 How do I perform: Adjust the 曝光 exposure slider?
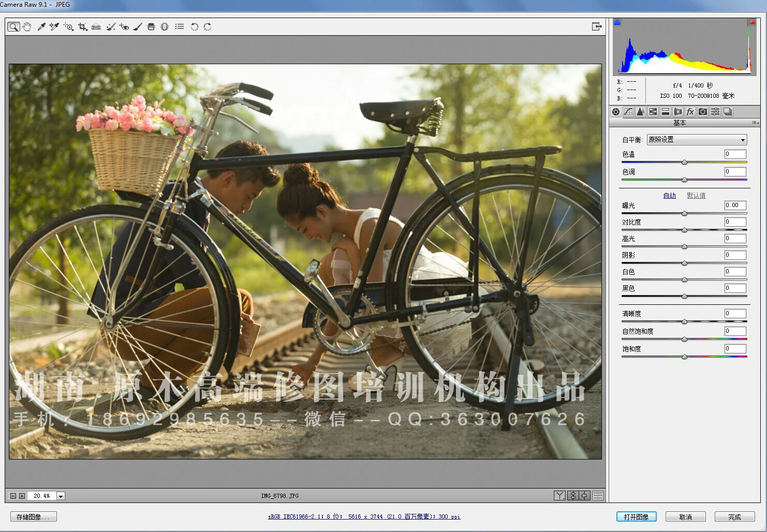pos(684,213)
